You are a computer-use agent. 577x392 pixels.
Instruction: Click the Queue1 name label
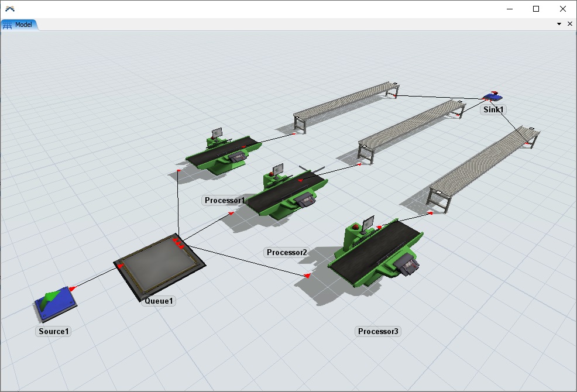[x=159, y=301]
